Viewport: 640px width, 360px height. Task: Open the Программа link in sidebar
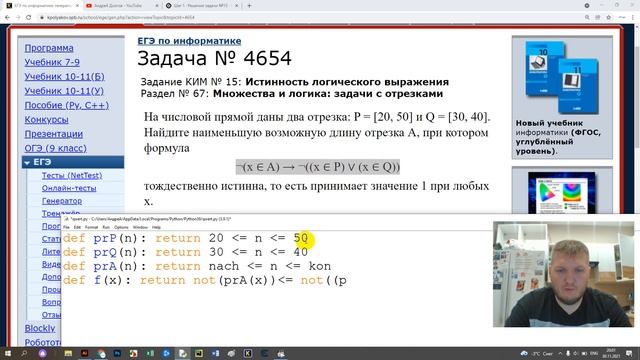49,48
